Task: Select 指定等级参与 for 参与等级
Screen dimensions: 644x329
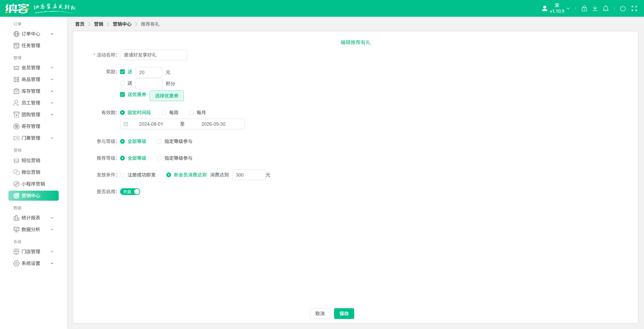Action: click(159, 141)
